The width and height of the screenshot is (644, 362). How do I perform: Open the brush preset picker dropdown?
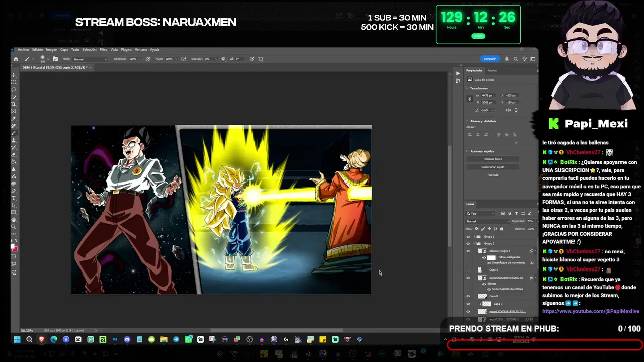click(49, 59)
